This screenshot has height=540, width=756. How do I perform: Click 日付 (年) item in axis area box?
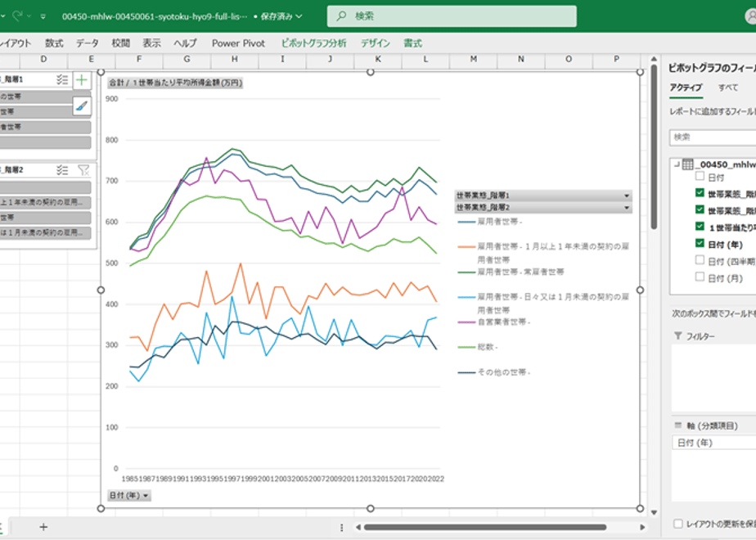714,443
